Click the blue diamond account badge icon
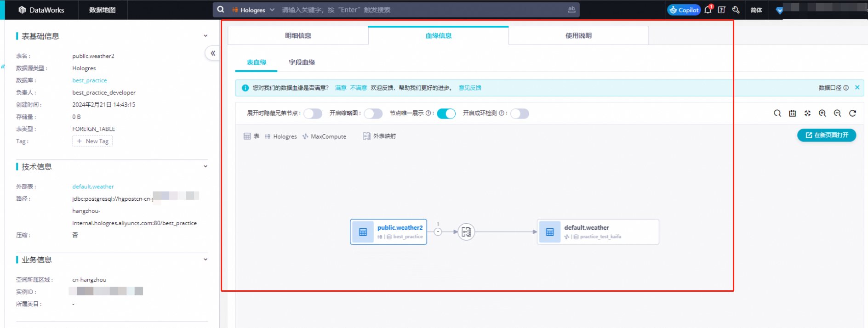 pyautogui.click(x=779, y=10)
